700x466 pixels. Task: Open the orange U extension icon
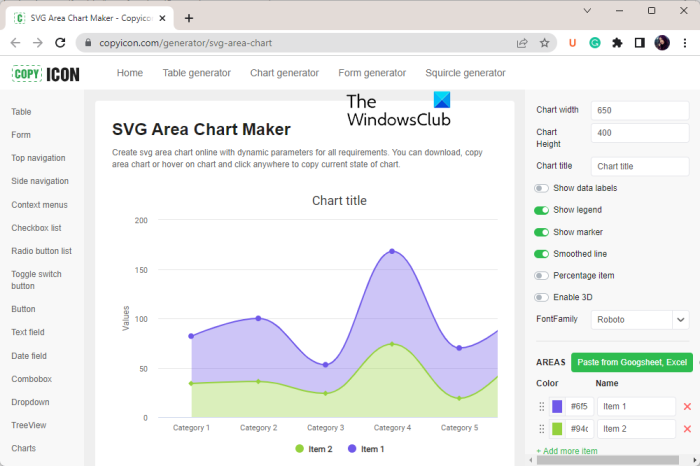click(572, 43)
